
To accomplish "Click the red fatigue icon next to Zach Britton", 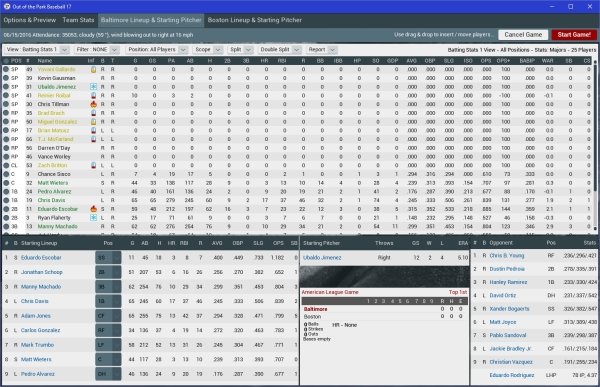I will click(x=93, y=165).
